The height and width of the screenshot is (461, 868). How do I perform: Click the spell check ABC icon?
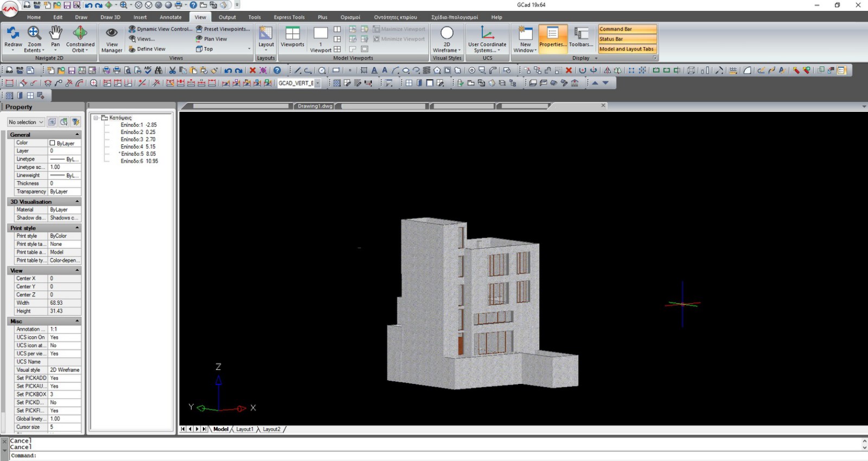(x=148, y=70)
